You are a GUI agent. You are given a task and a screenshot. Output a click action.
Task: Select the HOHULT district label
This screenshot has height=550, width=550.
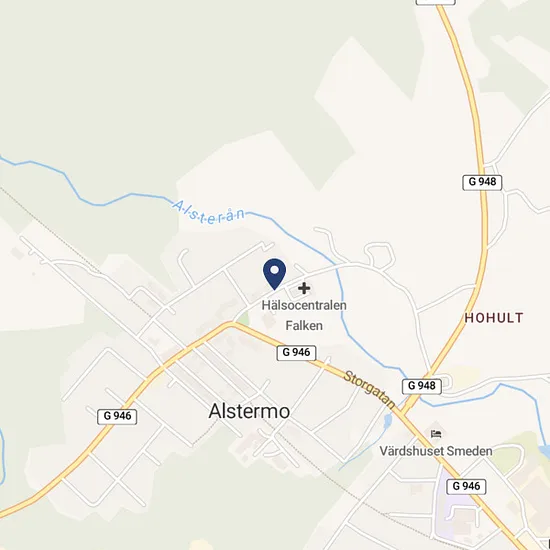[x=494, y=318]
